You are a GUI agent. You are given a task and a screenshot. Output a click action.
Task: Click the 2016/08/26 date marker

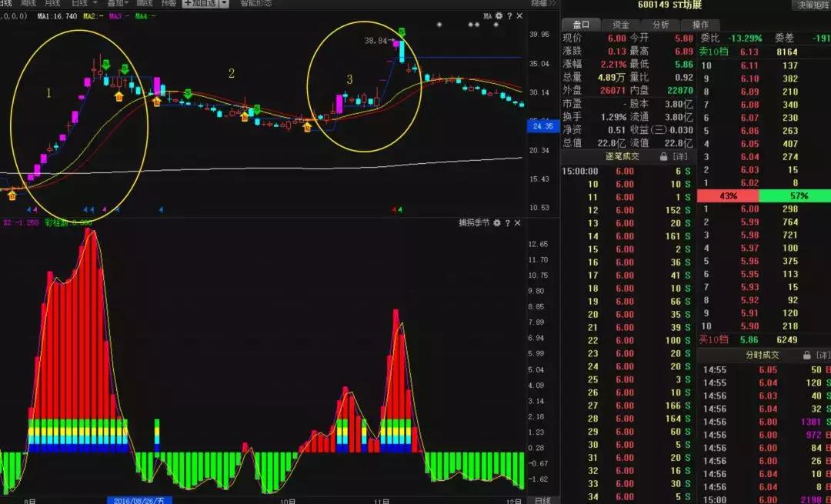point(139,500)
